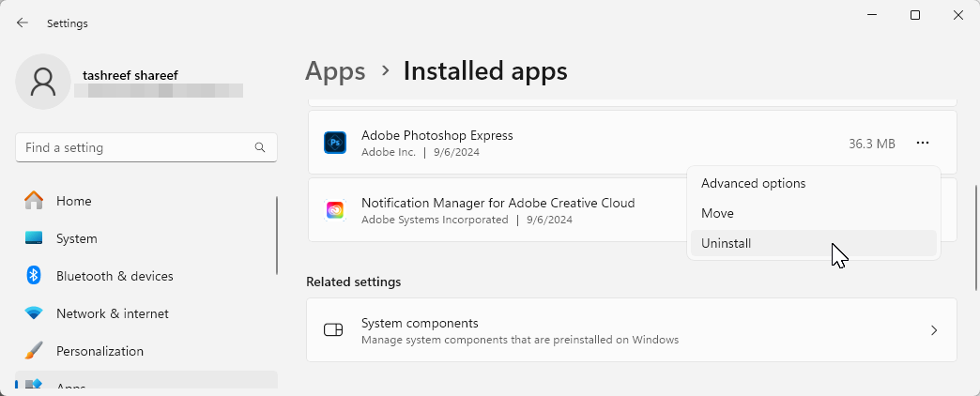Click Notification Manager for Adobe Creative Cloud

click(498, 203)
